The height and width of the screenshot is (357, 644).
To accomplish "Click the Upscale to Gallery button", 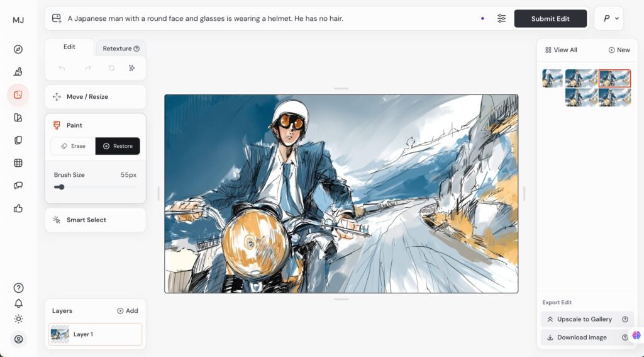I will 584,319.
